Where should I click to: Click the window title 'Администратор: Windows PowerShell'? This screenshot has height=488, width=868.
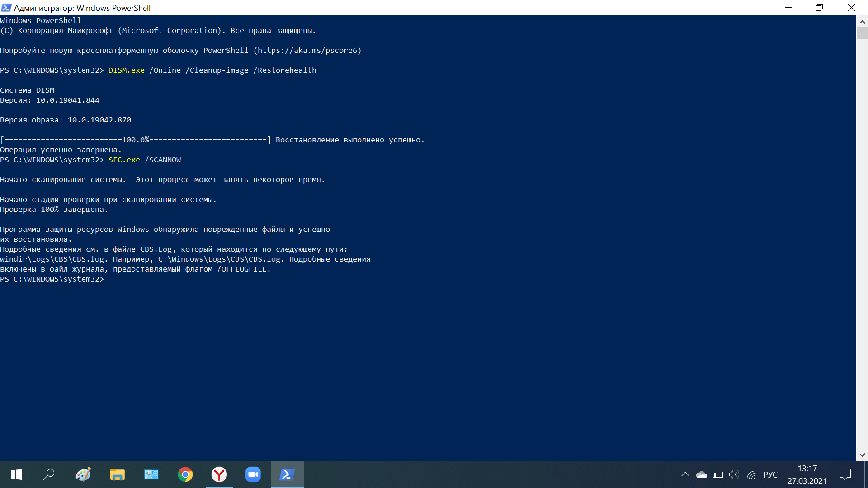click(82, 8)
